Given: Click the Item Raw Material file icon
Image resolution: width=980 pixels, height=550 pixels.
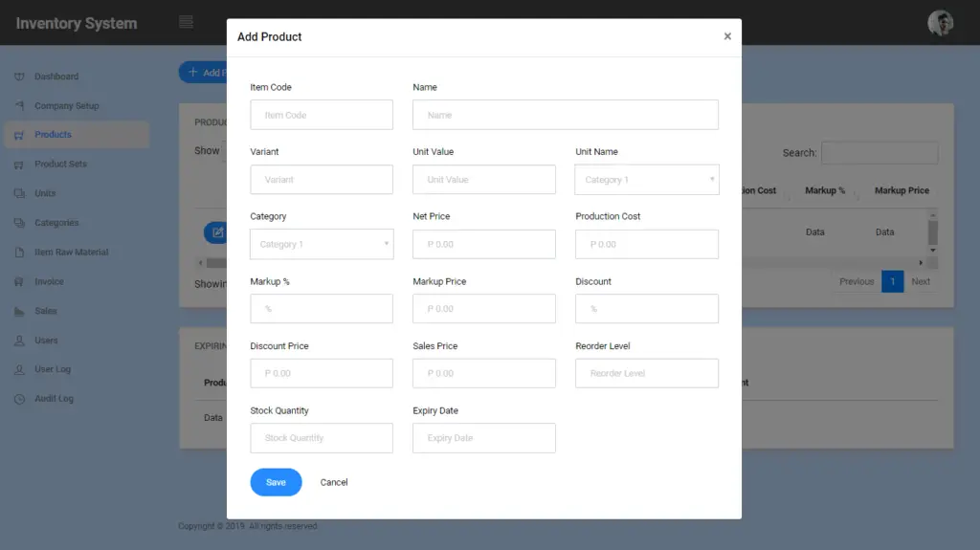Looking at the screenshot, I should [x=19, y=253].
